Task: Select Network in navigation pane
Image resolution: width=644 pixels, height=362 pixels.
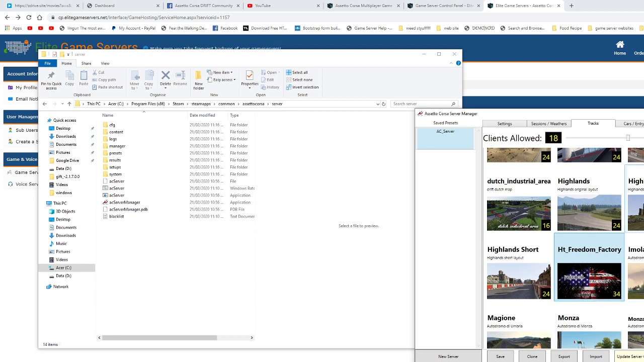Action: coord(61,287)
